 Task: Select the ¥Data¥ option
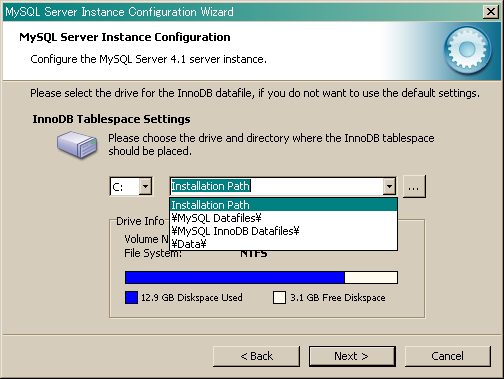click(x=284, y=244)
